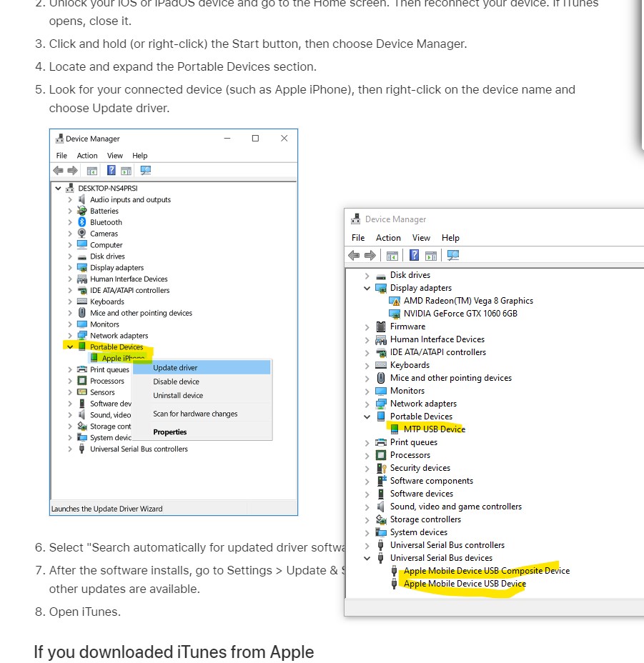This screenshot has width=644, height=663.
Task: Click Show/Hide Console Tree icon in front Device Manager
Action: tap(392, 255)
